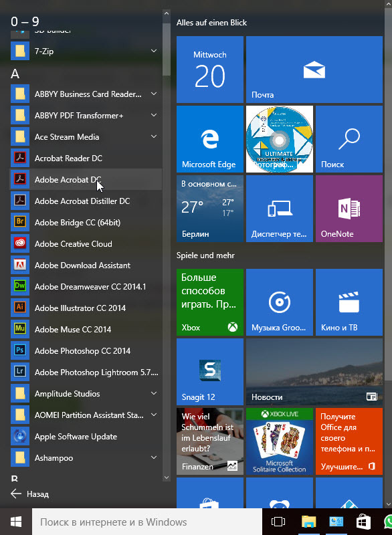Open Apple Software Update icon

pyautogui.click(x=20, y=437)
